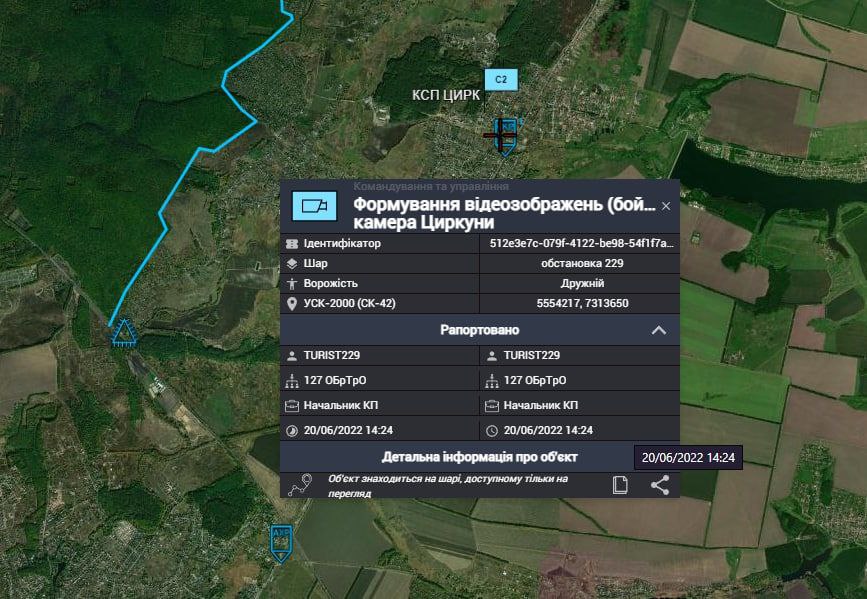Click the right TURIST229 user icon

pos(492,356)
